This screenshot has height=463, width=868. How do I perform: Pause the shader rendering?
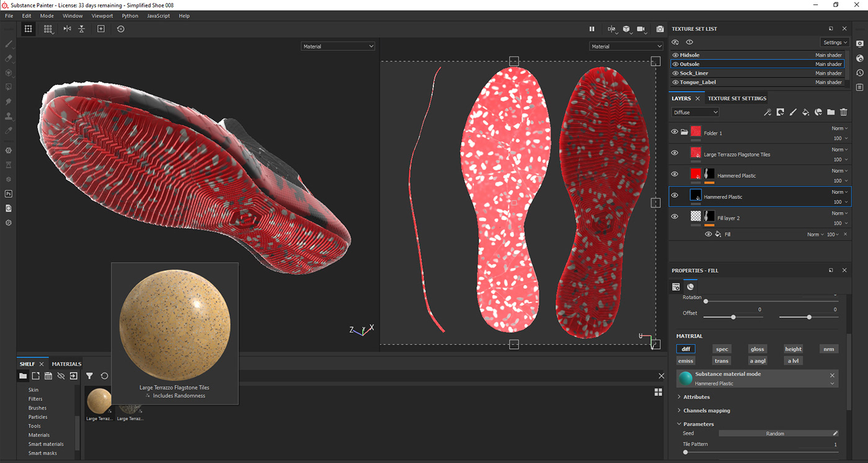591,29
